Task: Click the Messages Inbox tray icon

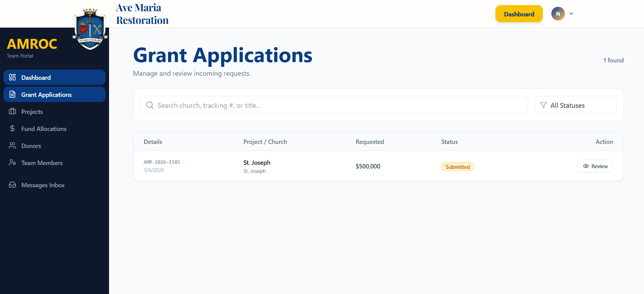Action: 12,185
